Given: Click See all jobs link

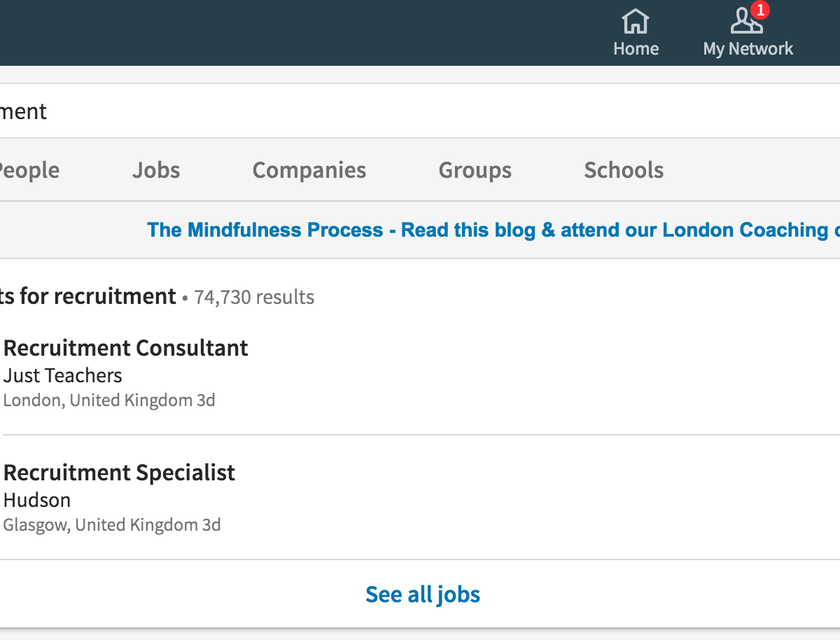Looking at the screenshot, I should point(423,594).
